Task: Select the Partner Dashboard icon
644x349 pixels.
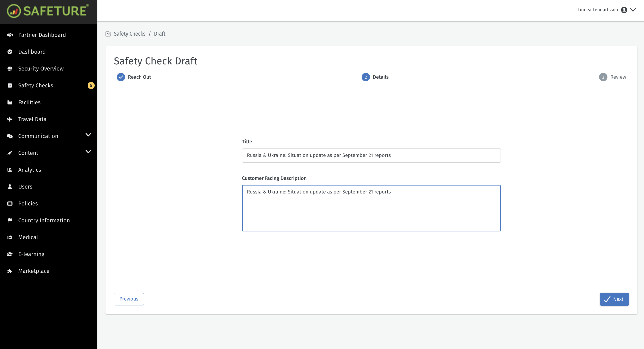Action: [10, 35]
